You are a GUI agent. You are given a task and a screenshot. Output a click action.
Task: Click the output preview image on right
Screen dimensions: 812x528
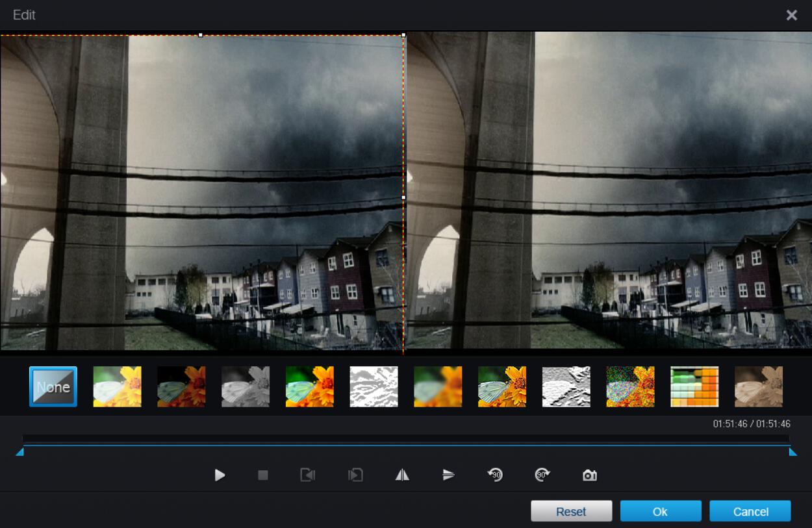tap(609, 190)
